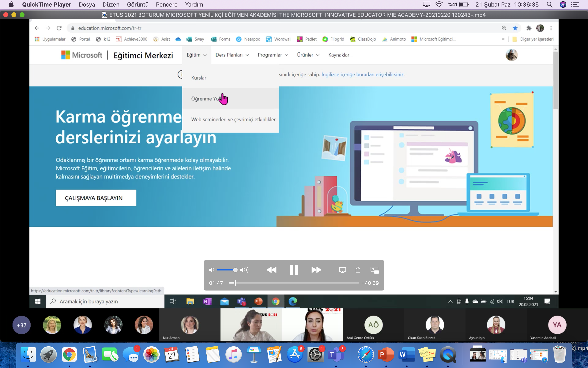Click the fast-forward button in QuickTime controls
The image size is (588, 368).
click(x=316, y=270)
